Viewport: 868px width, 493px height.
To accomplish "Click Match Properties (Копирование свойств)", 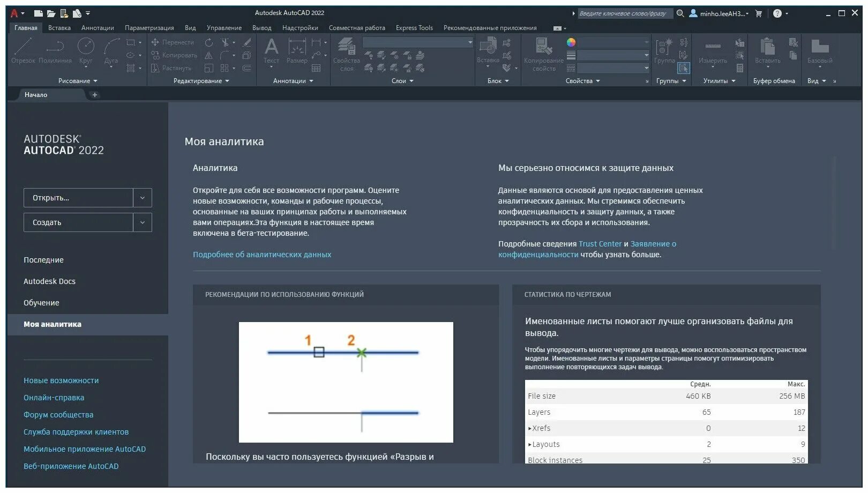I will tap(544, 54).
